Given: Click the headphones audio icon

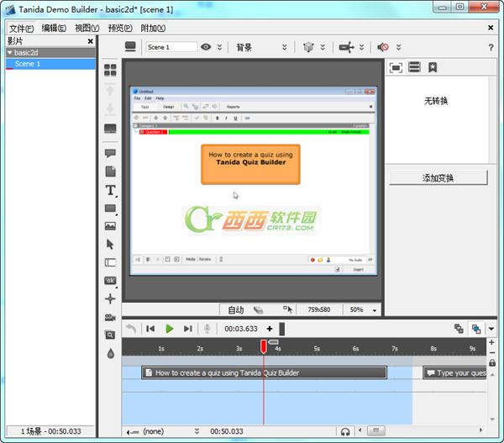Looking at the screenshot, I should click(x=345, y=431).
